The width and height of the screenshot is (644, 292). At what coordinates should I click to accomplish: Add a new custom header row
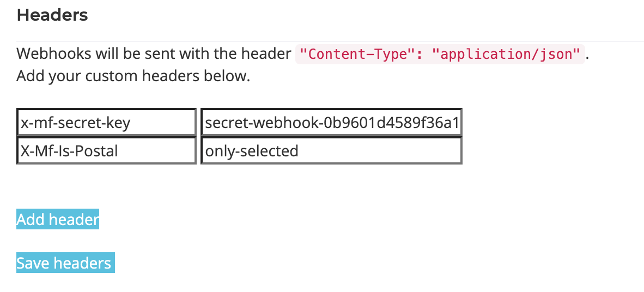point(58,220)
